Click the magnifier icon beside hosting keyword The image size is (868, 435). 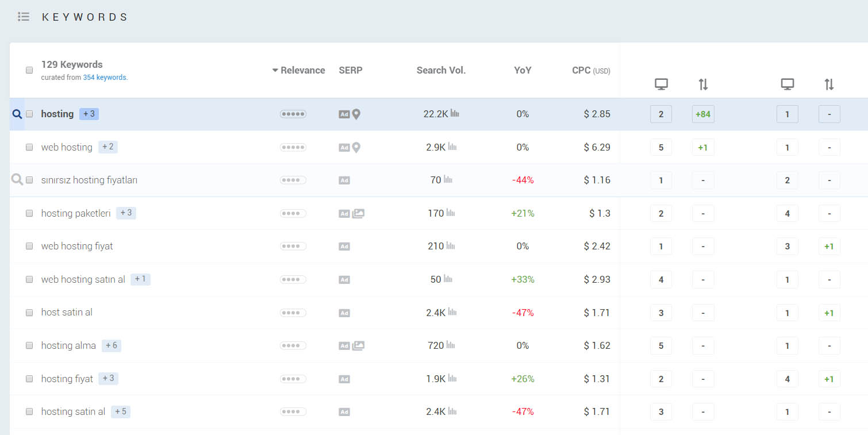[17, 114]
